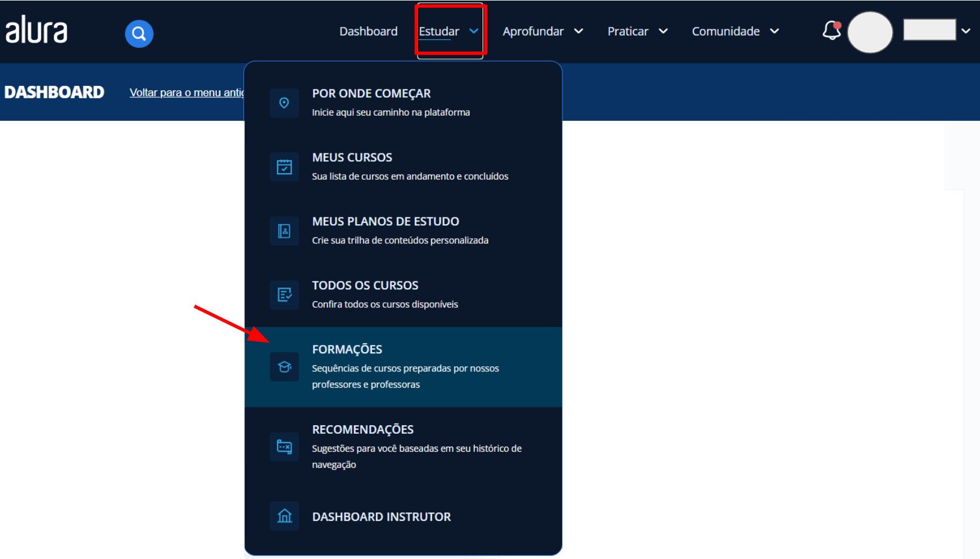
Task: Collapse the Estudar dropdown menu
Action: (449, 31)
